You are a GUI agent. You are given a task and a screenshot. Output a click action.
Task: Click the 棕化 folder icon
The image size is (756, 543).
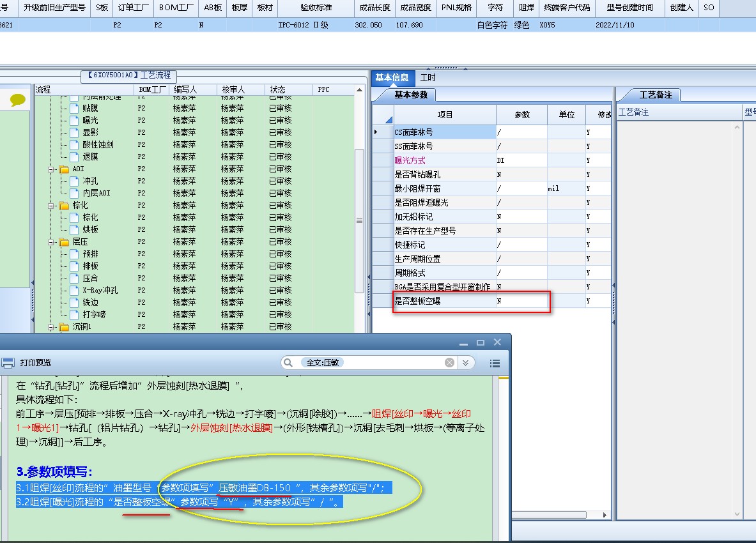point(64,206)
